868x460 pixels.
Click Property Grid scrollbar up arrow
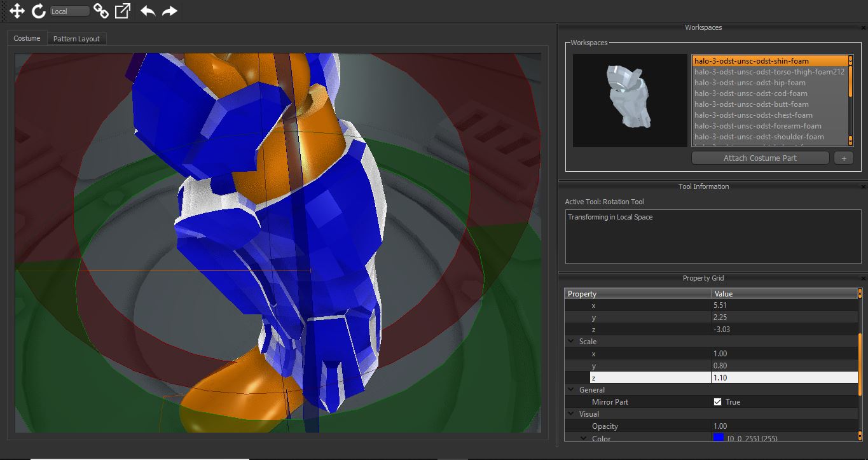pos(860,293)
